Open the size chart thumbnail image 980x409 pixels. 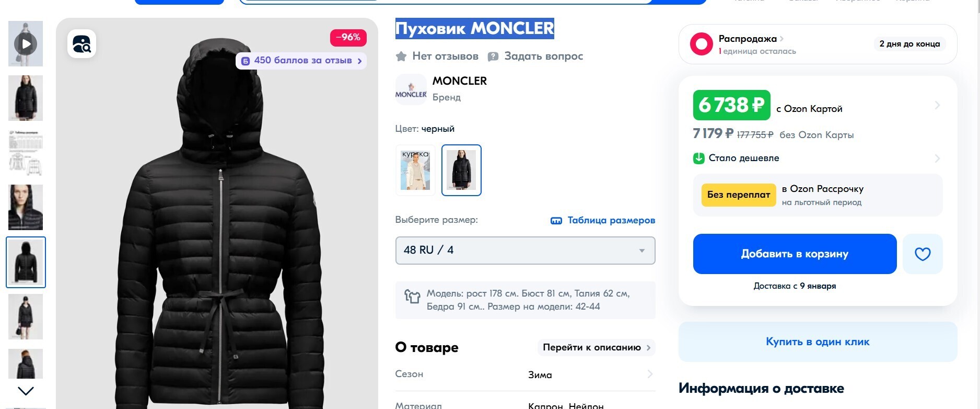[26, 153]
